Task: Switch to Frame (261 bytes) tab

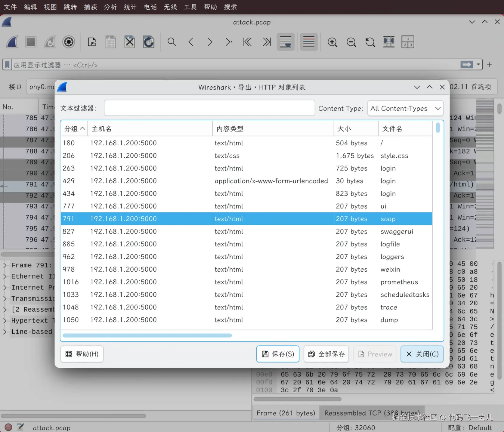Action: point(286,413)
